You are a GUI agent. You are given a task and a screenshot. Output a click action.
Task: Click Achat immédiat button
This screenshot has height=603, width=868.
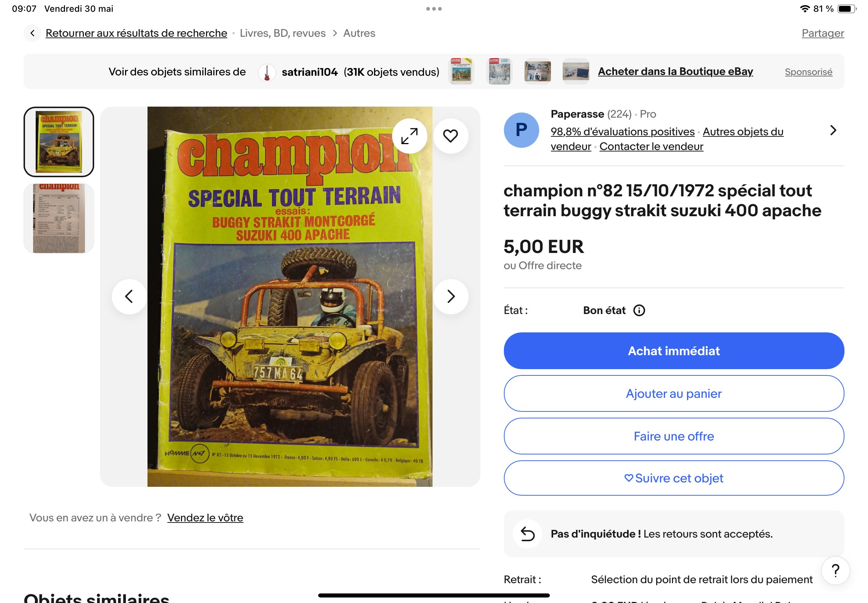(x=674, y=351)
